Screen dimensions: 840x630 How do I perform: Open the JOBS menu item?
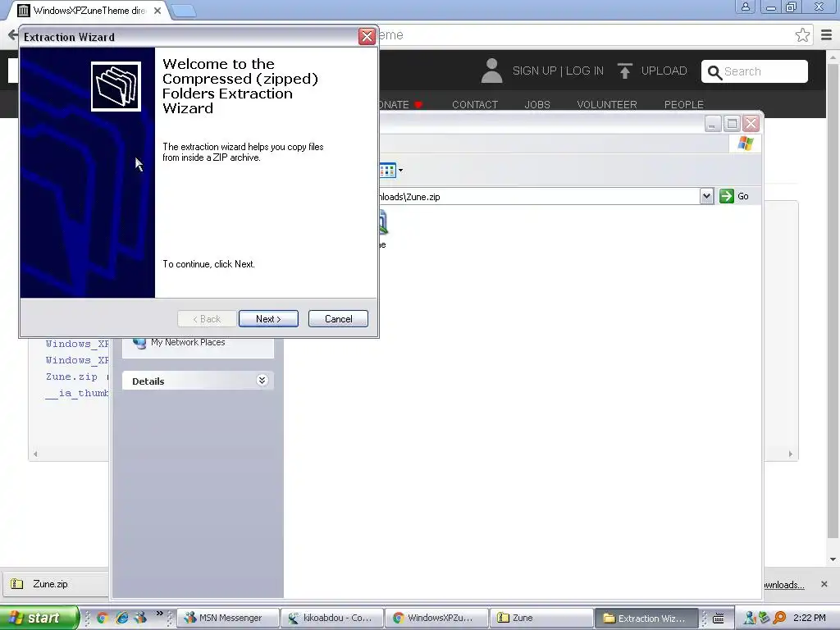[x=536, y=104]
